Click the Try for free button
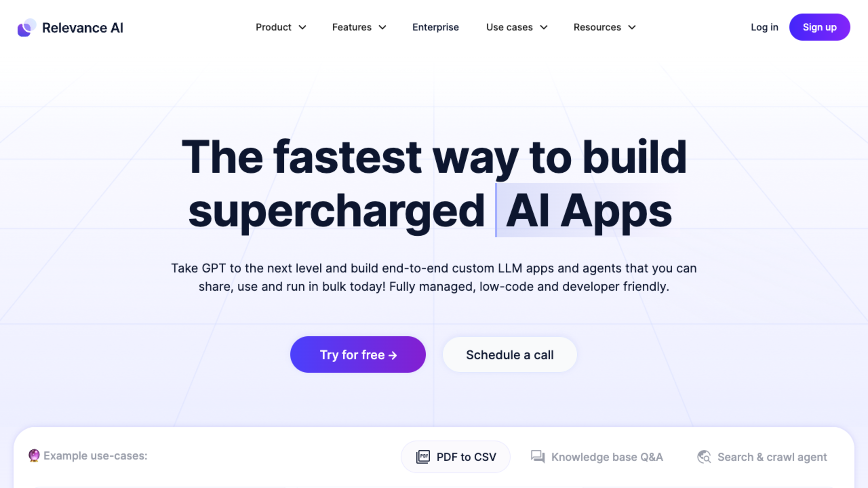Image resolution: width=868 pixels, height=488 pixels. click(358, 354)
